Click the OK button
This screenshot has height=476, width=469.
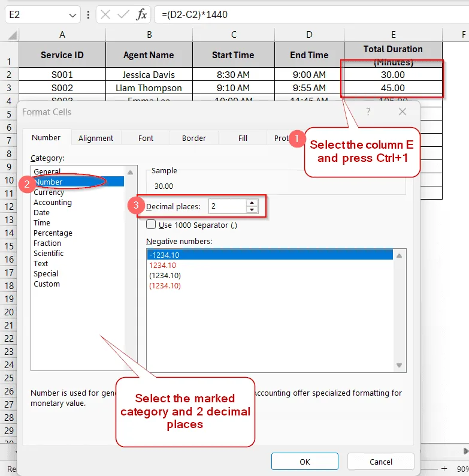coord(304,462)
